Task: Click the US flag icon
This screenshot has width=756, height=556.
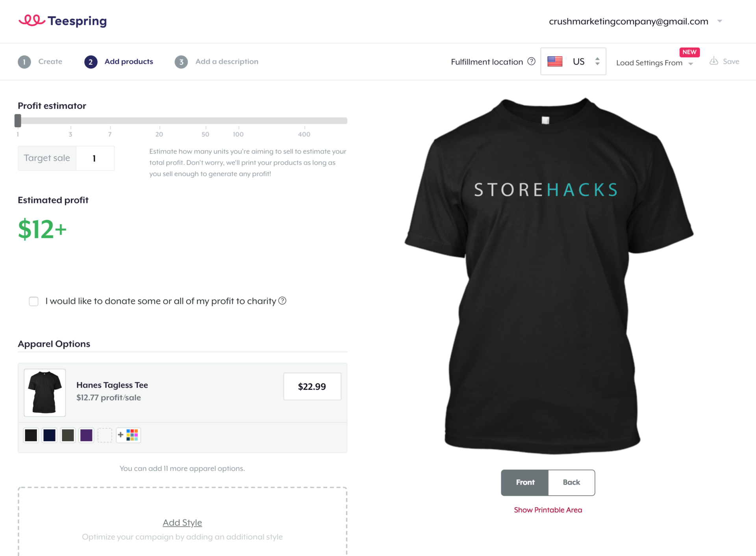Action: 555,61
